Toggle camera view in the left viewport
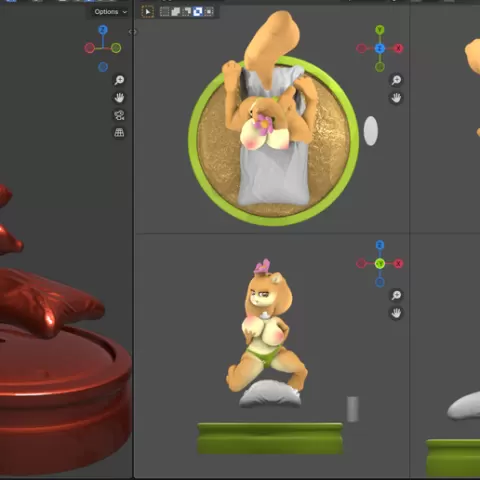 point(119,115)
